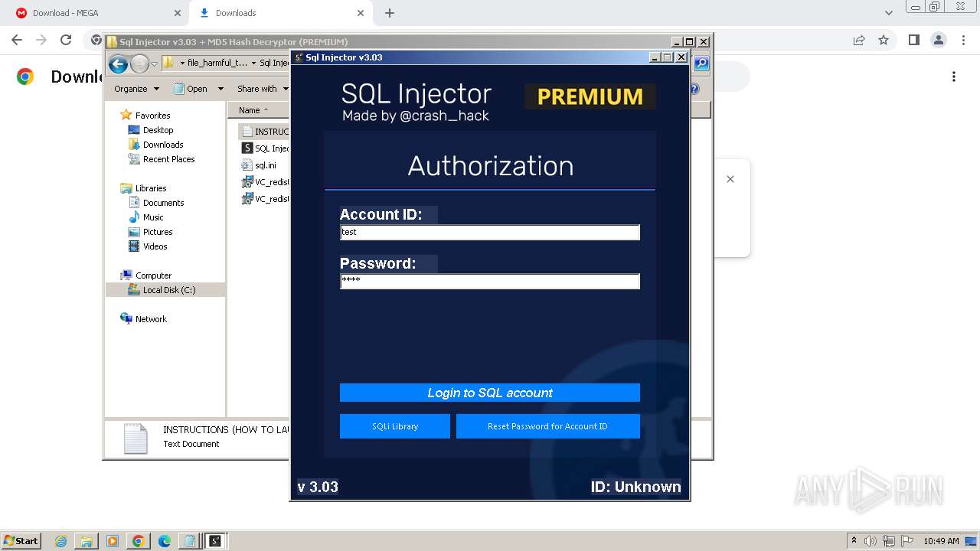This screenshot has width=980, height=551.
Task: Open Chrome tab search dropdown
Action: click(x=888, y=13)
